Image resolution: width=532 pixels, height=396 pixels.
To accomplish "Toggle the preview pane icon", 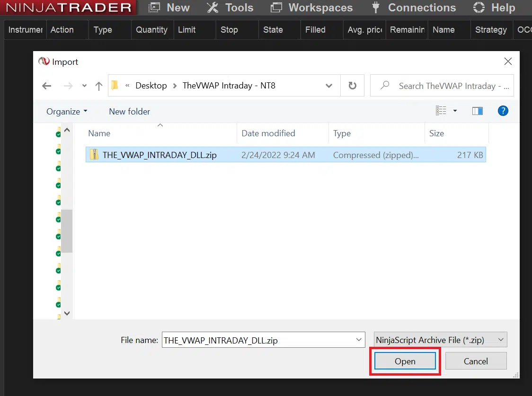I will [x=478, y=111].
